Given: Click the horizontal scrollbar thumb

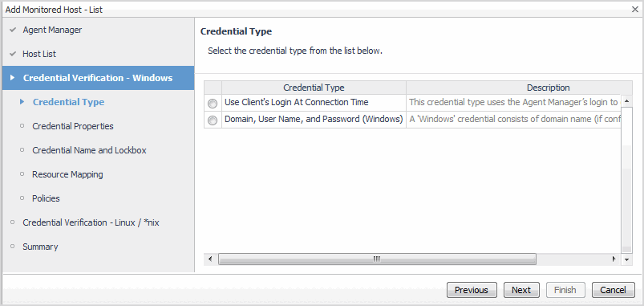Looking at the screenshot, I should [377, 259].
